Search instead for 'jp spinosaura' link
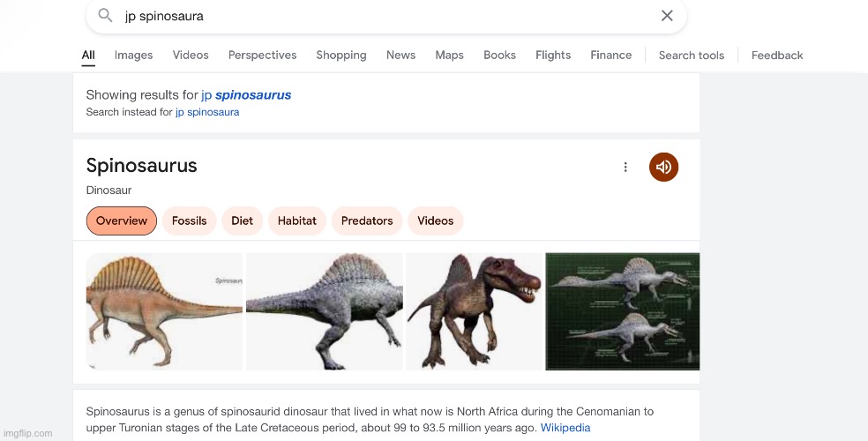This screenshot has height=441, width=868. coord(207,112)
